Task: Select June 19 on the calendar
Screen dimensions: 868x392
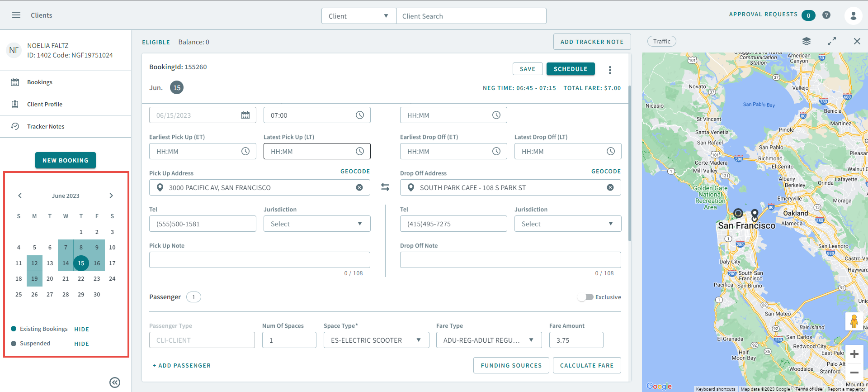Action: click(x=34, y=278)
